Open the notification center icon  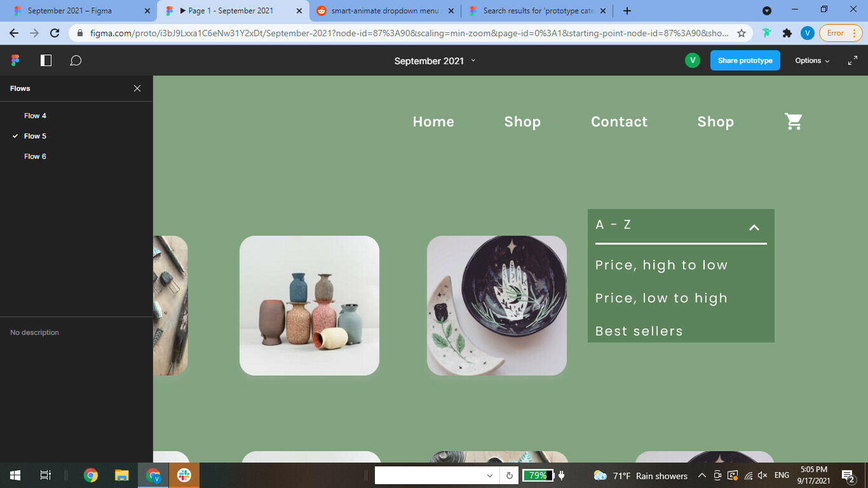848,475
